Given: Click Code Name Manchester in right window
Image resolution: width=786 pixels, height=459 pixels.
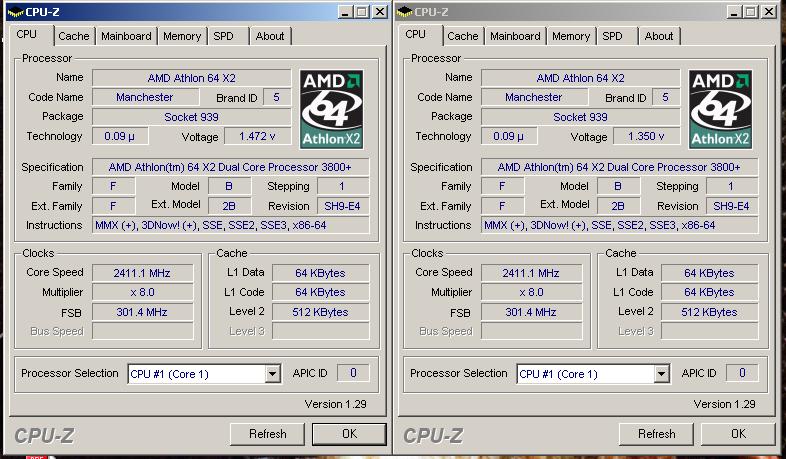Looking at the screenshot, I should [x=534, y=97].
